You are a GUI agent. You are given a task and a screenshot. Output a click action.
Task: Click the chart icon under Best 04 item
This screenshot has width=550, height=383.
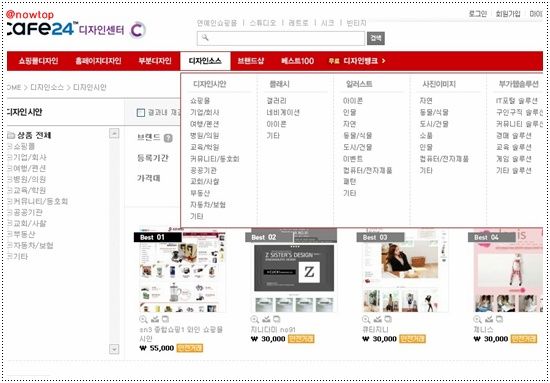tap(489, 319)
